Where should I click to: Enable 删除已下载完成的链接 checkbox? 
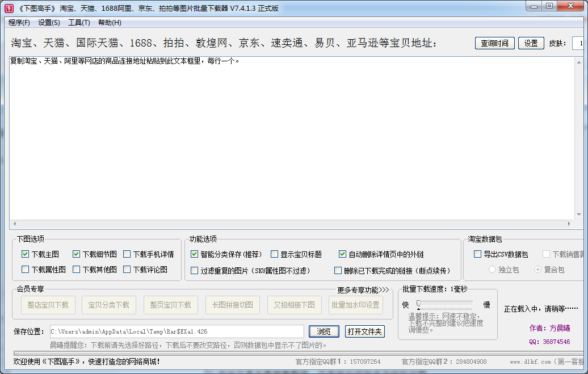tap(338, 271)
